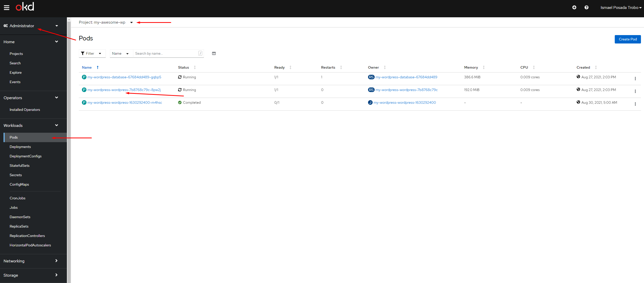Click the OKD logo
This screenshot has height=283, width=644.
click(25, 7)
